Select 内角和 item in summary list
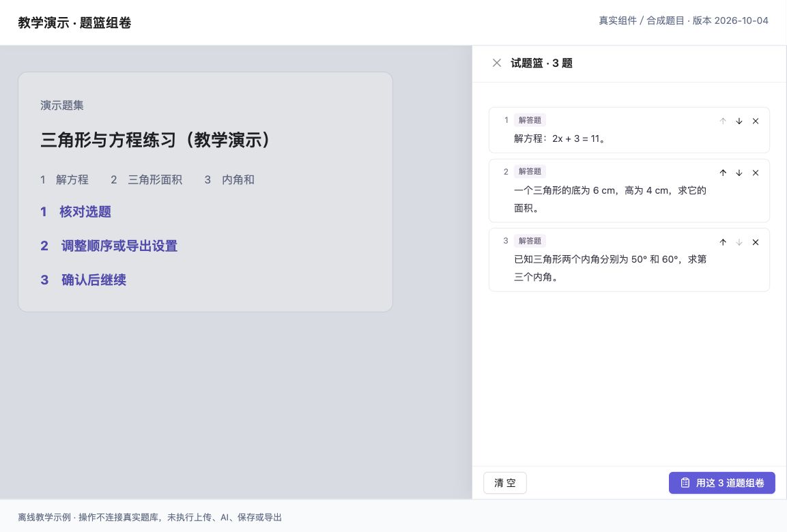 [229, 179]
